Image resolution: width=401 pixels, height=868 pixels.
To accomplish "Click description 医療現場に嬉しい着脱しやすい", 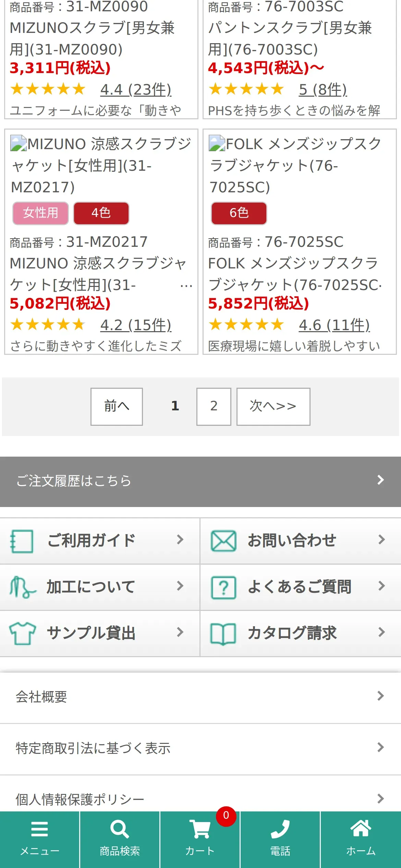I will [x=294, y=346].
